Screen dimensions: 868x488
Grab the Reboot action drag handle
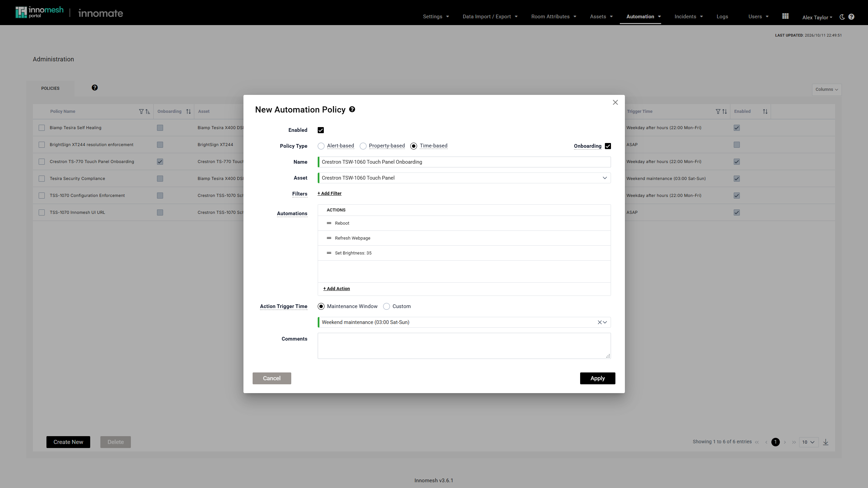point(329,223)
